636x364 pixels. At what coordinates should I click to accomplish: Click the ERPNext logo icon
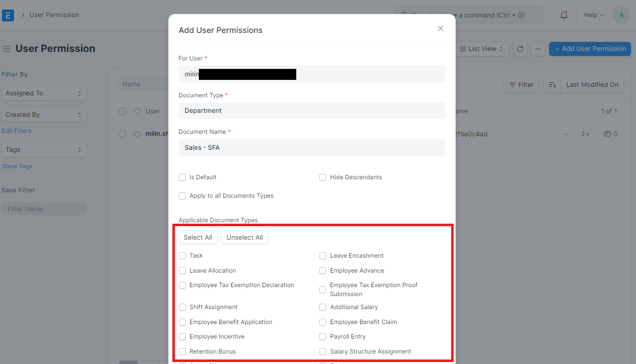[x=8, y=15]
